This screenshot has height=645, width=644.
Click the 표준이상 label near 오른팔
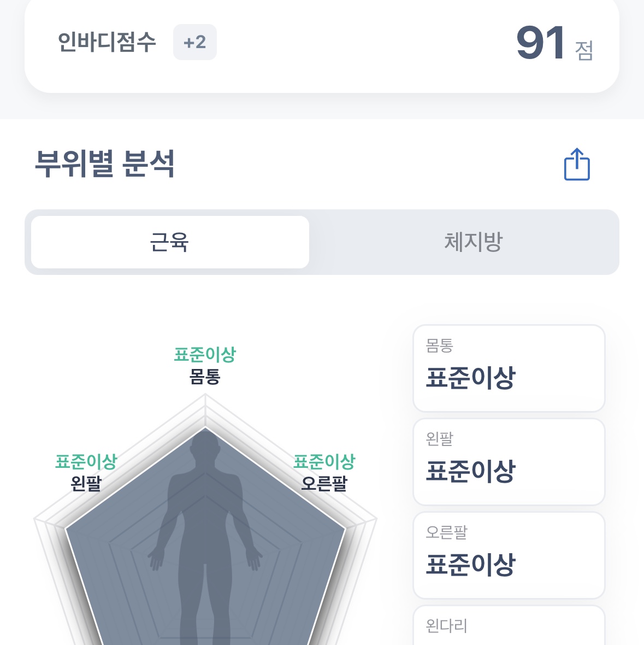(324, 462)
